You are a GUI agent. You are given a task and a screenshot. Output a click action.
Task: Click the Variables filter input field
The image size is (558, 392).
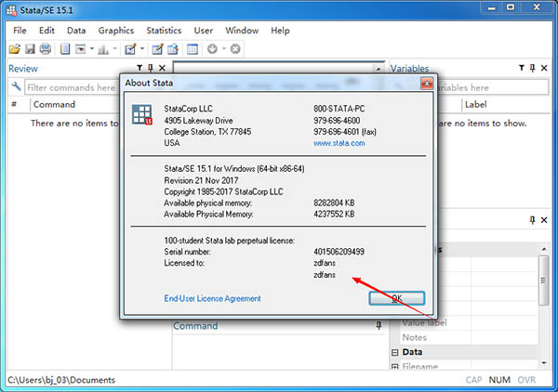493,87
